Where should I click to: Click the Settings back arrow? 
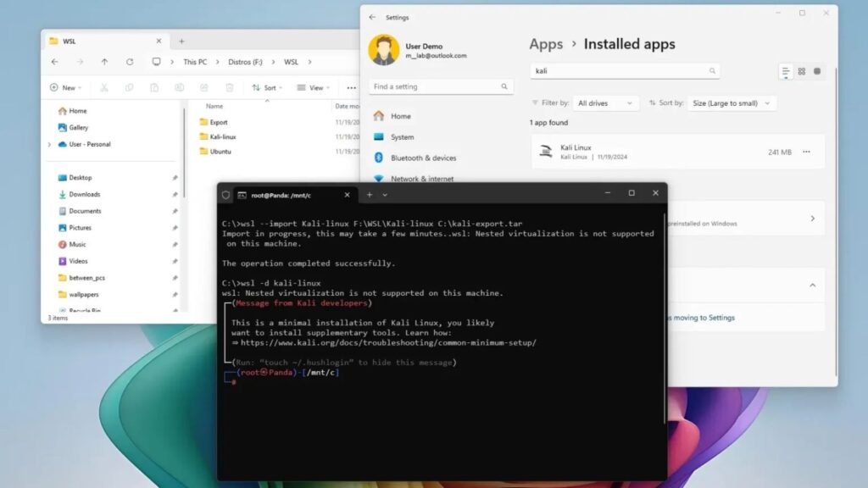pyautogui.click(x=372, y=17)
